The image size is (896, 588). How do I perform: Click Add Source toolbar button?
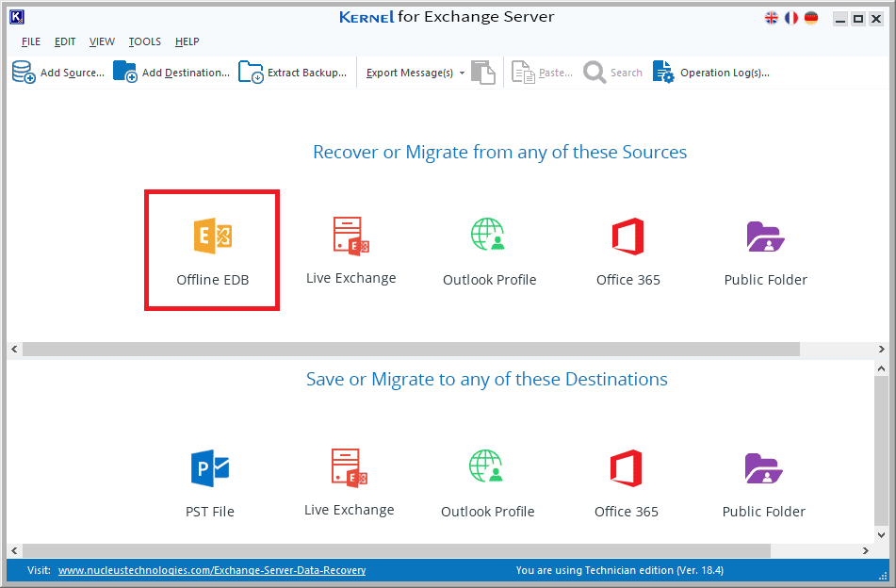point(58,73)
